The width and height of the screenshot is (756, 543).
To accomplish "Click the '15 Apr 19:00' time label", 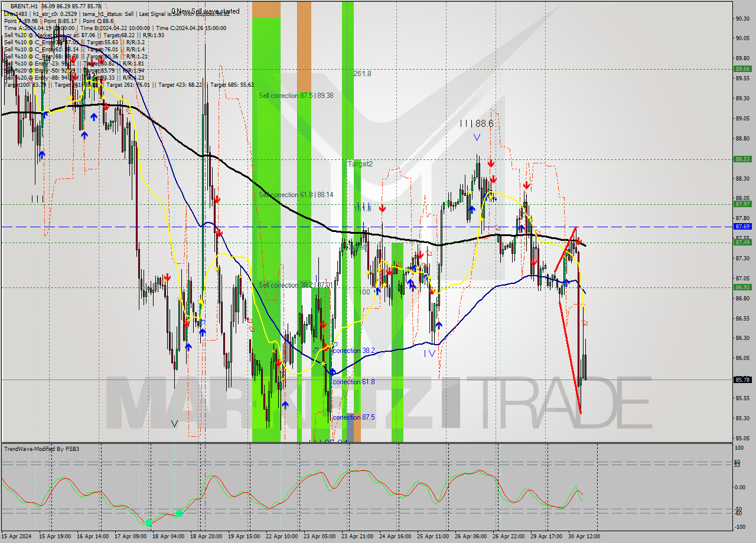I will [x=54, y=536].
